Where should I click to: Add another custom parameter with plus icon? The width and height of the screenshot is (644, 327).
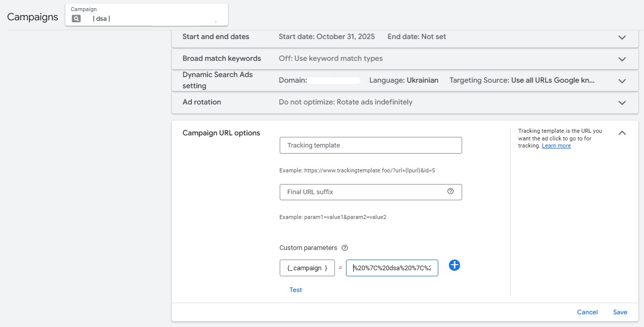[454, 265]
